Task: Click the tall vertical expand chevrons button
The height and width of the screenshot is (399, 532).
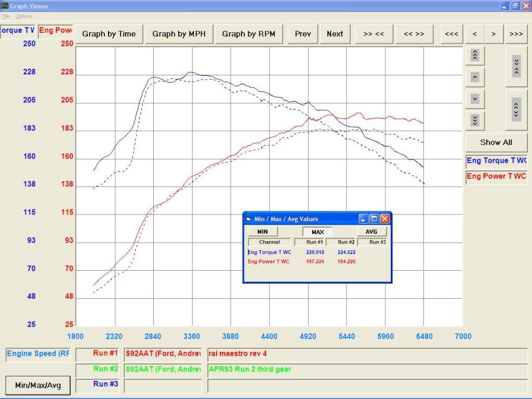Action: (x=516, y=110)
